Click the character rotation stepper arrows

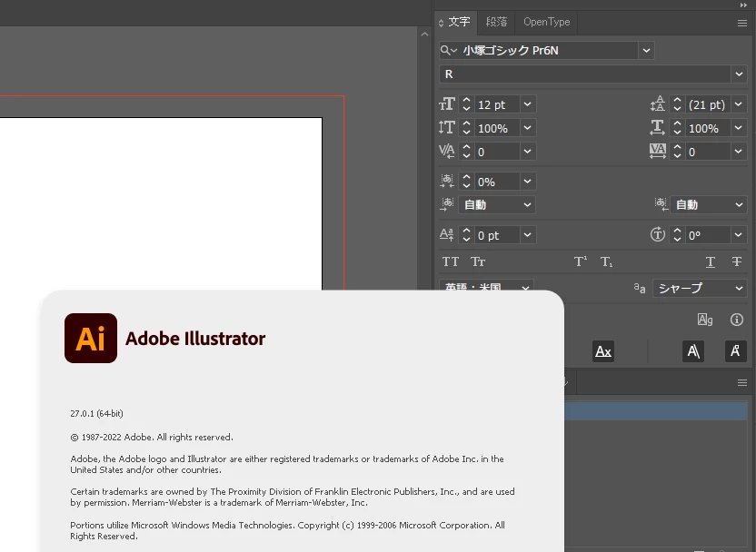(677, 234)
